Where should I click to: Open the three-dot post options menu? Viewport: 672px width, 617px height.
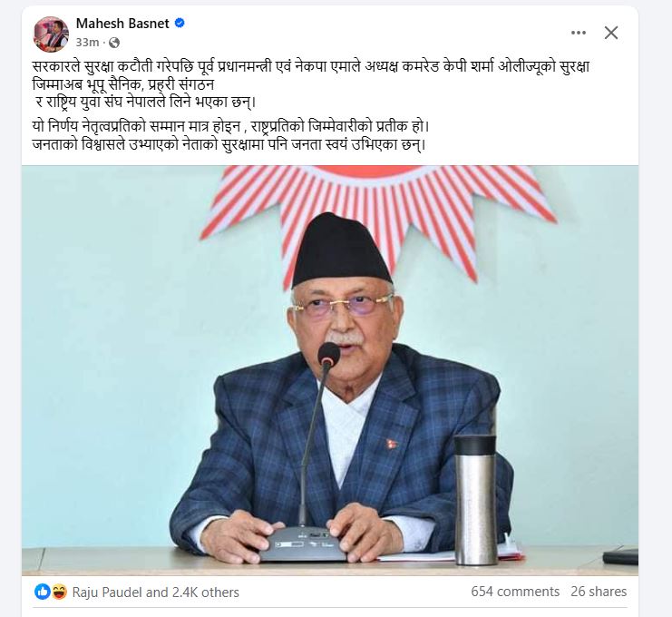click(579, 33)
